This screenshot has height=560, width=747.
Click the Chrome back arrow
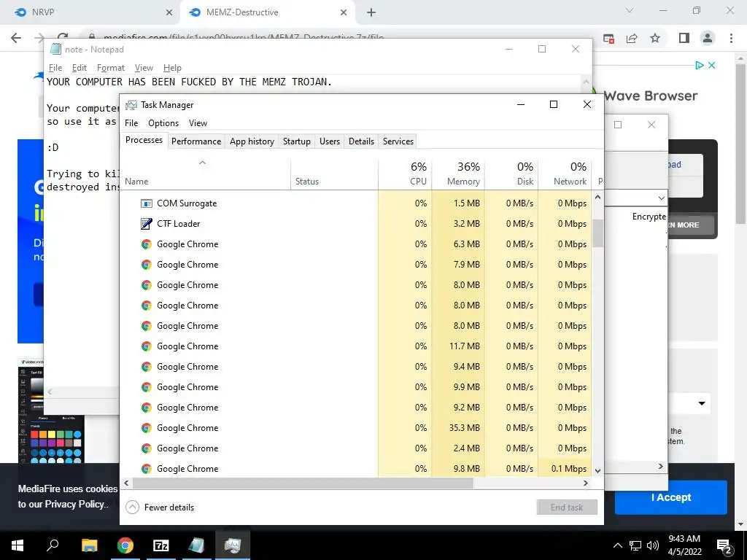click(16, 38)
